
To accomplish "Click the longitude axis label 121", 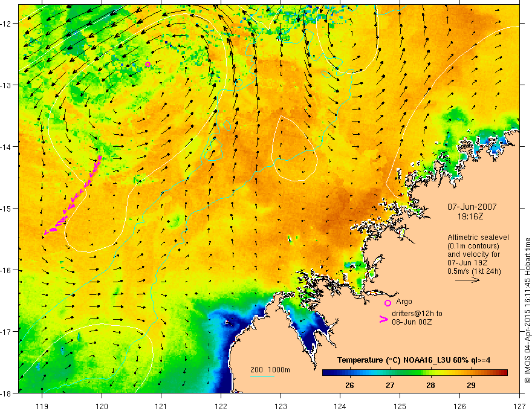I will 161,407.
